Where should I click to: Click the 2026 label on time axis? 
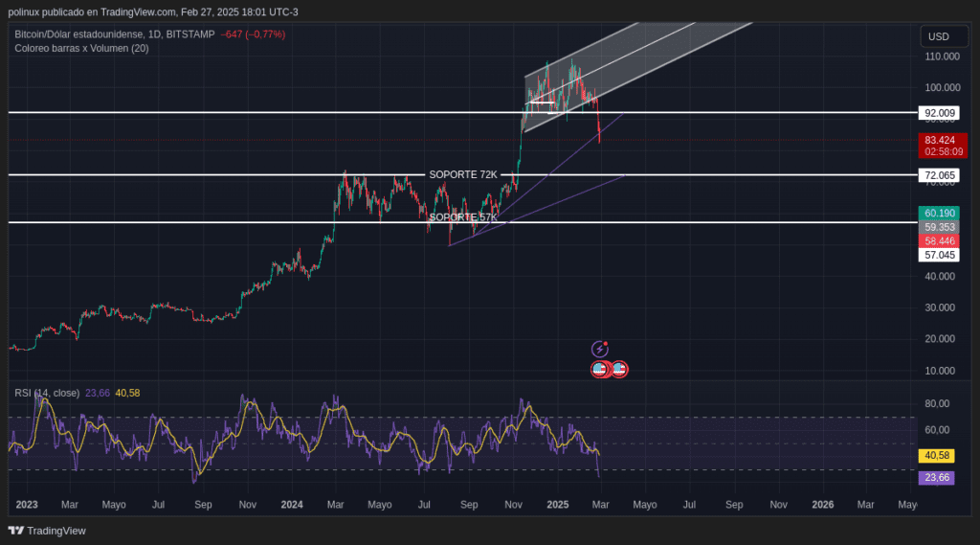point(823,504)
